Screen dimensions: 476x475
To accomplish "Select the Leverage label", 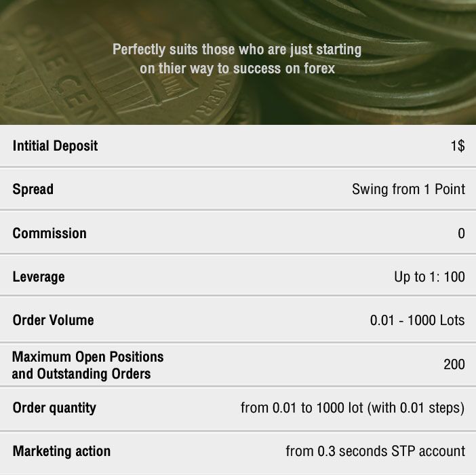I will click(x=39, y=277).
